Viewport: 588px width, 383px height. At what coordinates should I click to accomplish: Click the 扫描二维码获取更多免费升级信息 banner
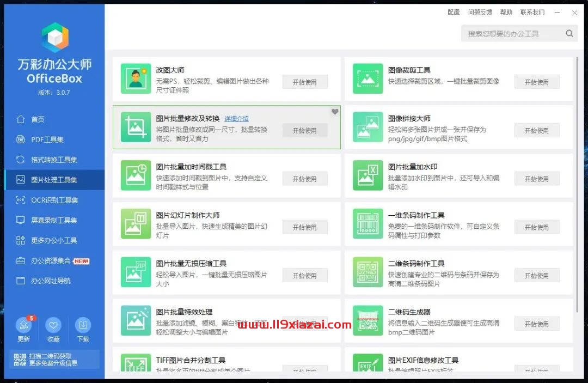(54, 360)
